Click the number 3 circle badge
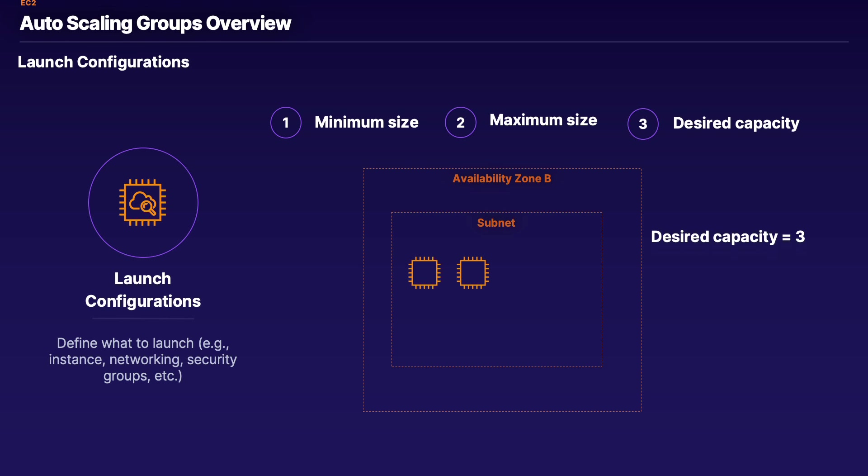The width and height of the screenshot is (868, 476). (643, 124)
